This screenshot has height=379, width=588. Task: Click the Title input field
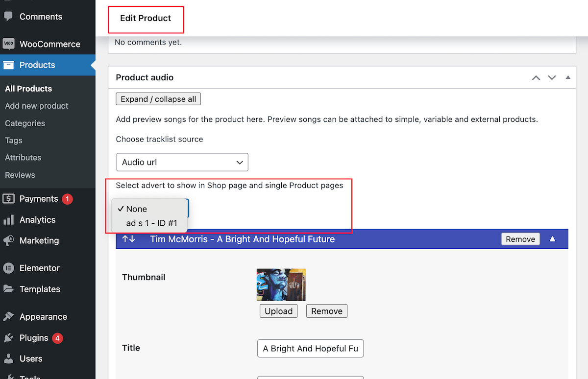pos(310,349)
